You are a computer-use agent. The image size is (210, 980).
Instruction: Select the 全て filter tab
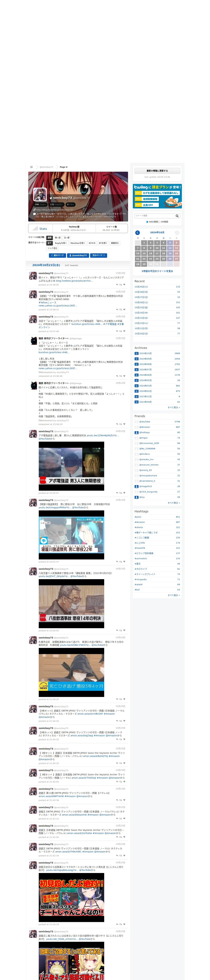[x=50, y=243]
